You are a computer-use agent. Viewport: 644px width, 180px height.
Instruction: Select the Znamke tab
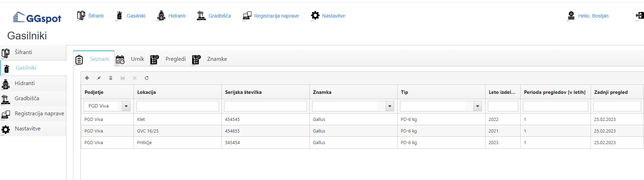point(210,59)
